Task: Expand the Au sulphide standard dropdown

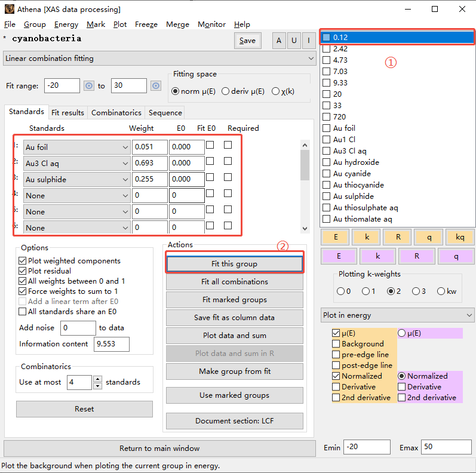Action: pos(76,179)
